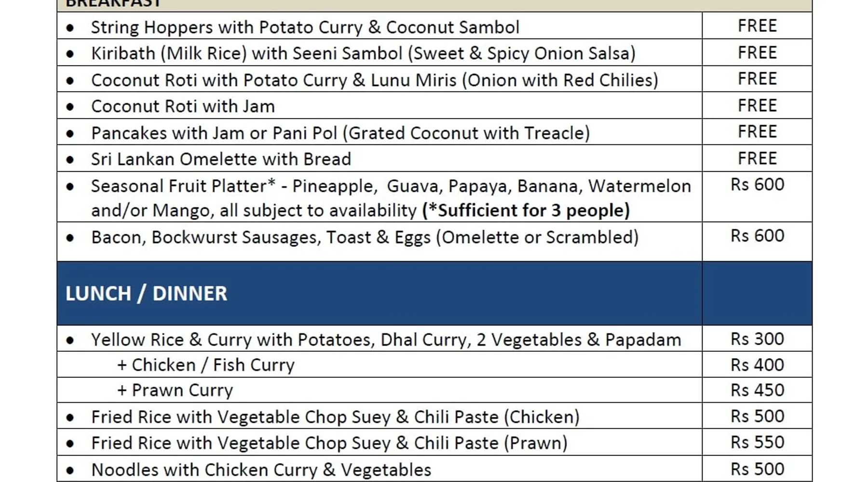Click Sri Lankan Omelette with Bread row
Viewport: 868px width, 482px height.
221,159
